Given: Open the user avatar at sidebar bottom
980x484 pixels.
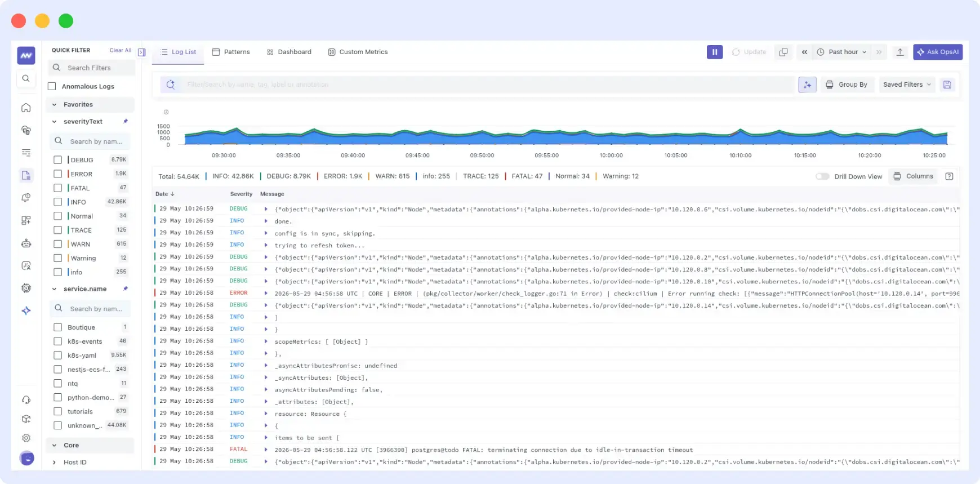Looking at the screenshot, I should [26, 458].
